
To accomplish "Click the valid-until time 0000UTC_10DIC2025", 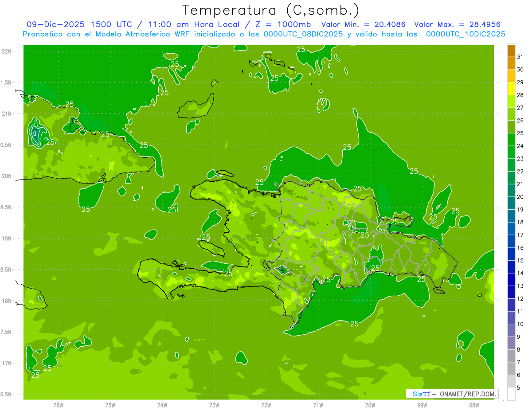I will pos(465,34).
